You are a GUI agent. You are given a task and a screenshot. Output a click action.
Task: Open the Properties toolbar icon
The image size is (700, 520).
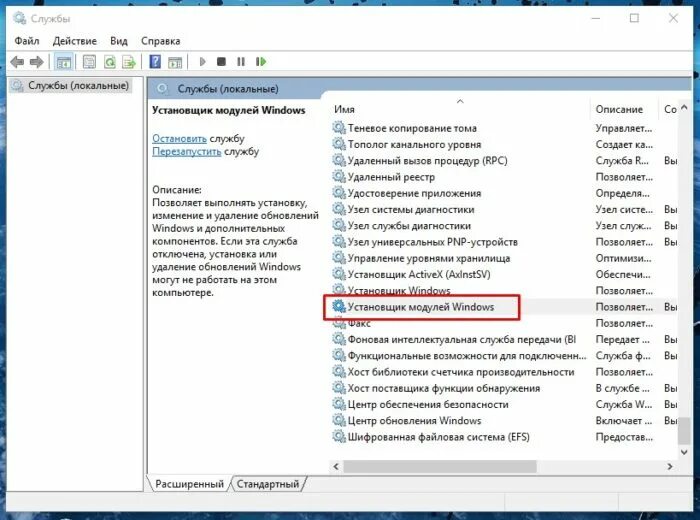click(89, 62)
